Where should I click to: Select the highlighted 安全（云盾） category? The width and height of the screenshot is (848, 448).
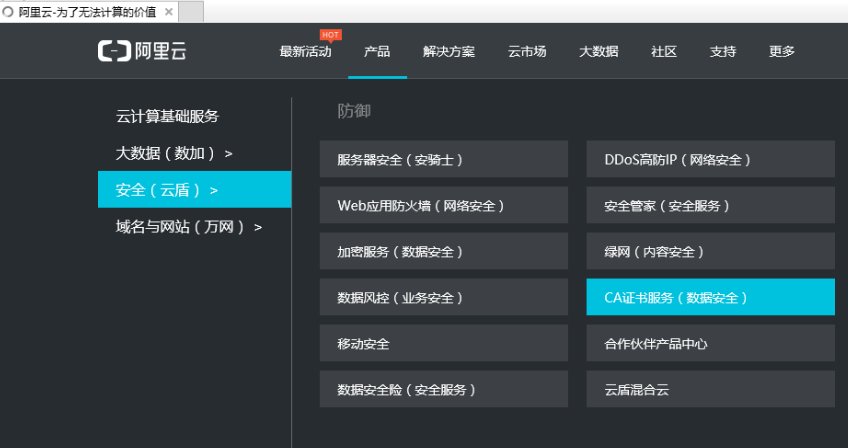pos(195,189)
